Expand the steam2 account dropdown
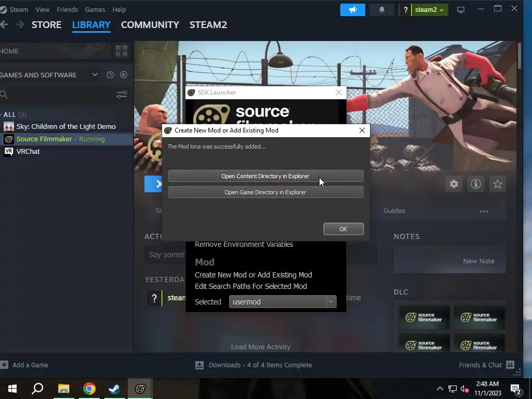 [x=430, y=10]
